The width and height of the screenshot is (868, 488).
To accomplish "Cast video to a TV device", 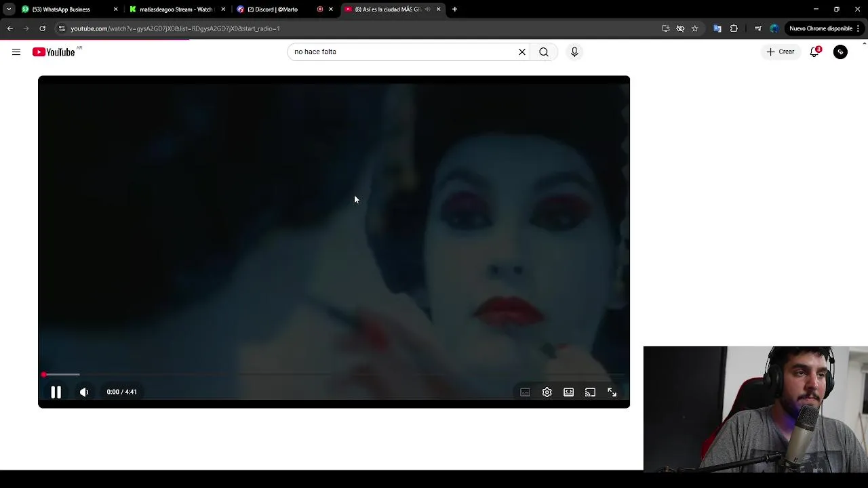I will tap(590, 392).
